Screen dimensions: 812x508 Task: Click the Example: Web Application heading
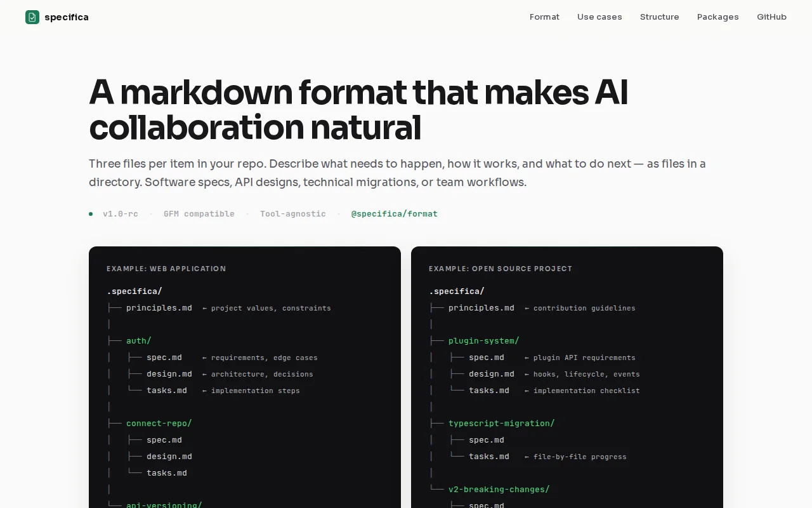pyautogui.click(x=166, y=269)
